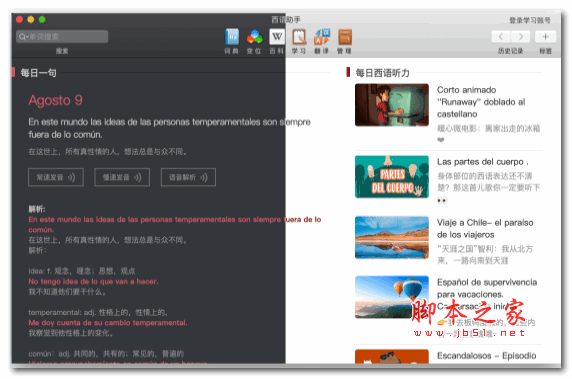Click the yellow macOS minimize button

pyautogui.click(x=31, y=20)
